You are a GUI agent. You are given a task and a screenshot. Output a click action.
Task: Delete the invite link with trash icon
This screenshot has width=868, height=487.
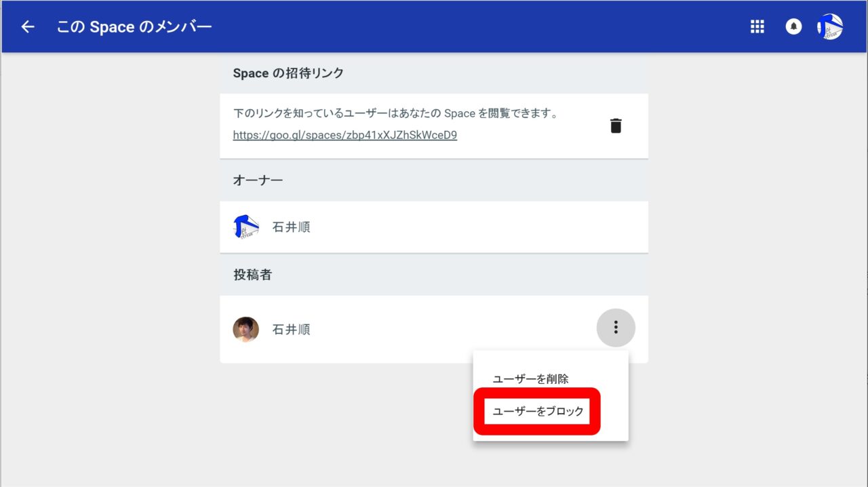pyautogui.click(x=616, y=126)
